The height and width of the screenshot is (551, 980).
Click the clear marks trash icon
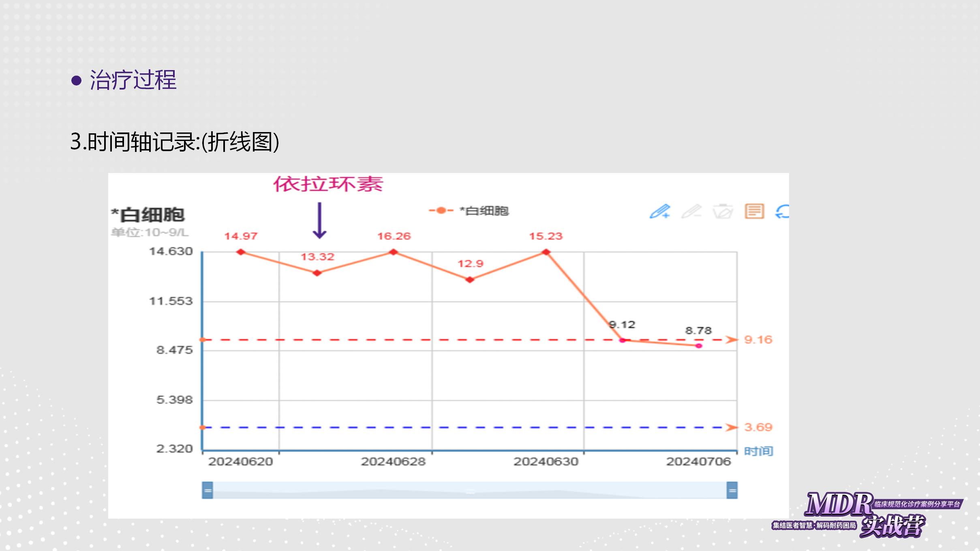pos(723,211)
